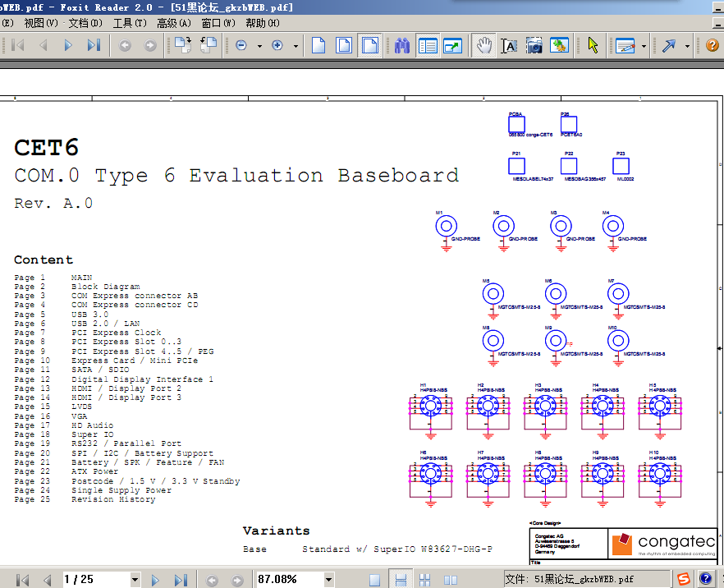Open typewriter tool dropdown arrow
Image resolution: width=724 pixels, height=588 pixels.
[644, 46]
